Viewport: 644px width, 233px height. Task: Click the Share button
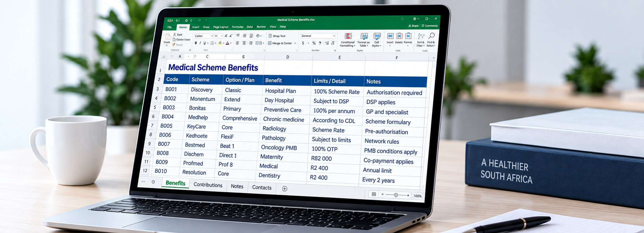point(413,26)
